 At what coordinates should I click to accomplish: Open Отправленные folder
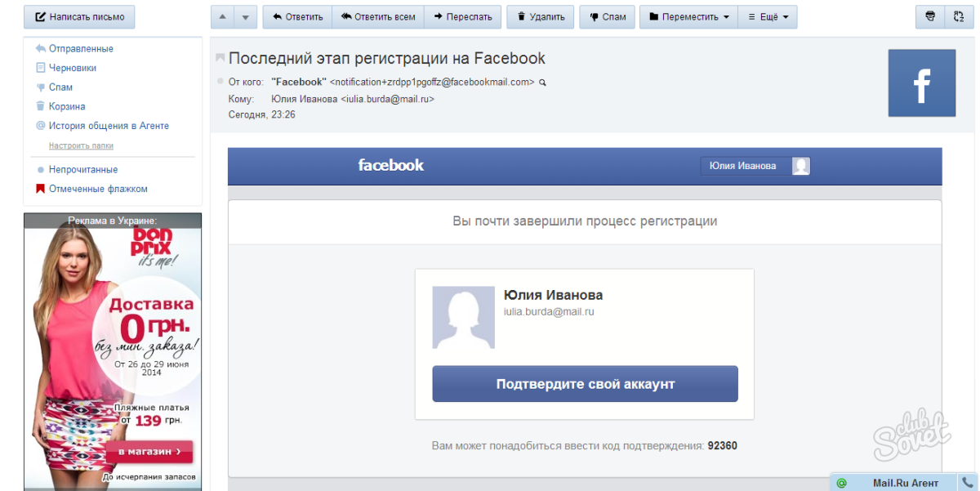pyautogui.click(x=81, y=49)
